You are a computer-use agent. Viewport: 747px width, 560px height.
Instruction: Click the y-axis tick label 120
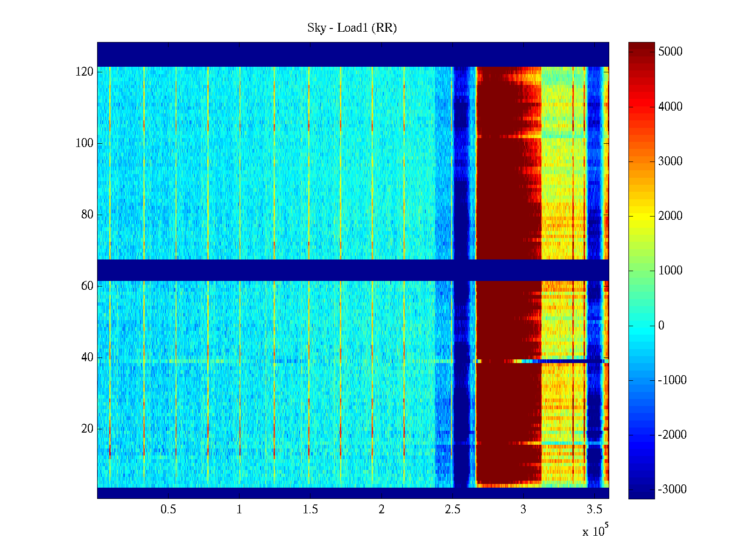pyautogui.click(x=84, y=72)
